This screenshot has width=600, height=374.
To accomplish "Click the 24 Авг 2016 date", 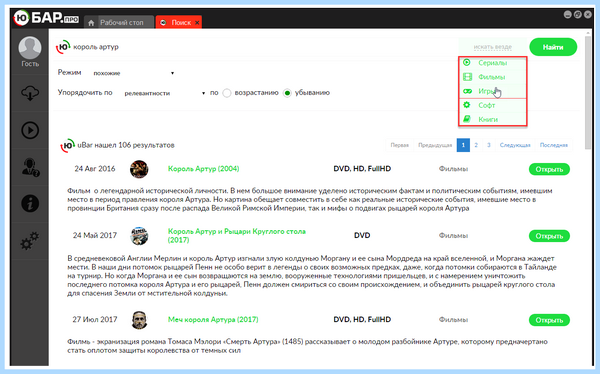I will (x=95, y=169).
